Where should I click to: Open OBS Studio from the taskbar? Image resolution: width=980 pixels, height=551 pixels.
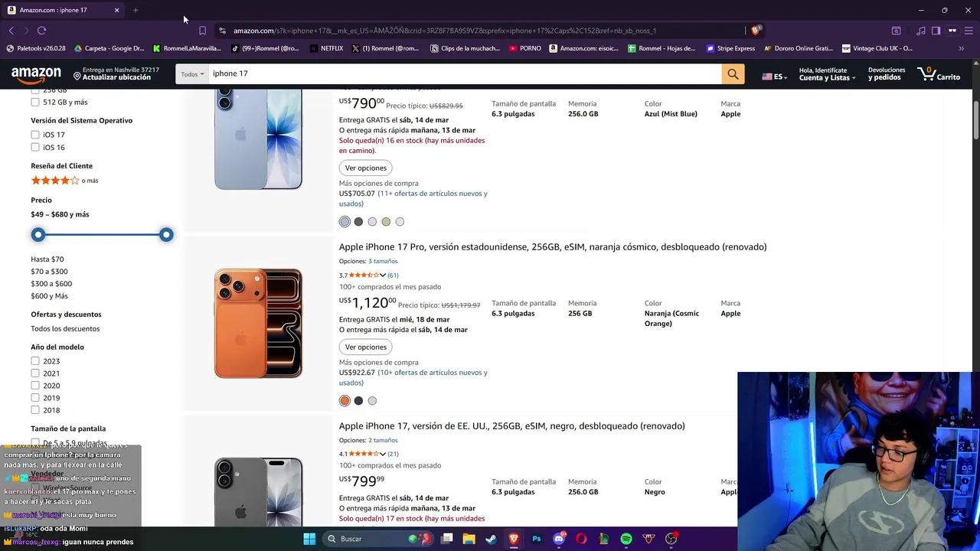point(671,539)
